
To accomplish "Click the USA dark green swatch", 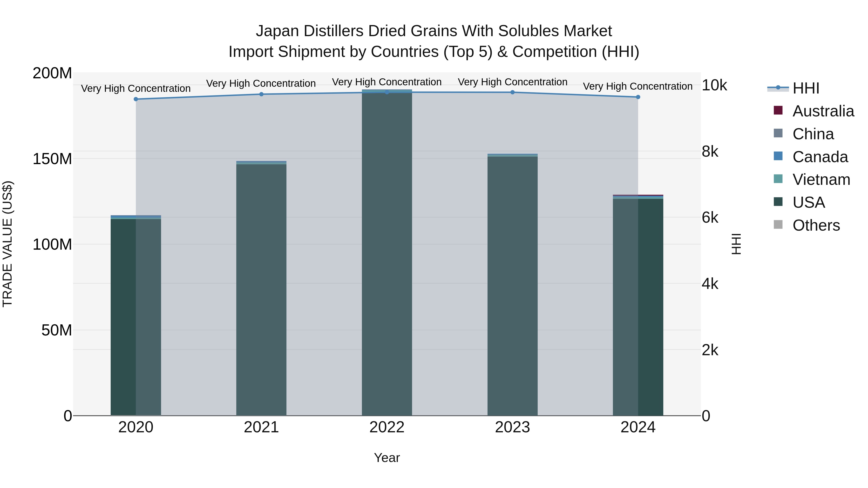I will 778,201.
